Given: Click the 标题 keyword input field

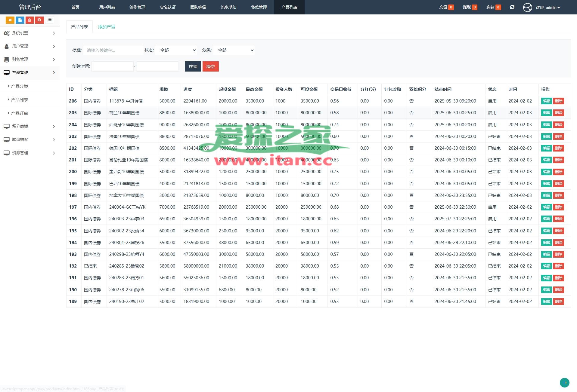Looking at the screenshot, I should [x=113, y=50].
